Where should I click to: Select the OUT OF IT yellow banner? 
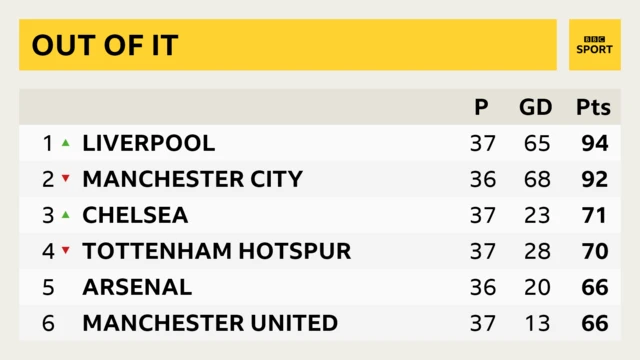coord(288,45)
